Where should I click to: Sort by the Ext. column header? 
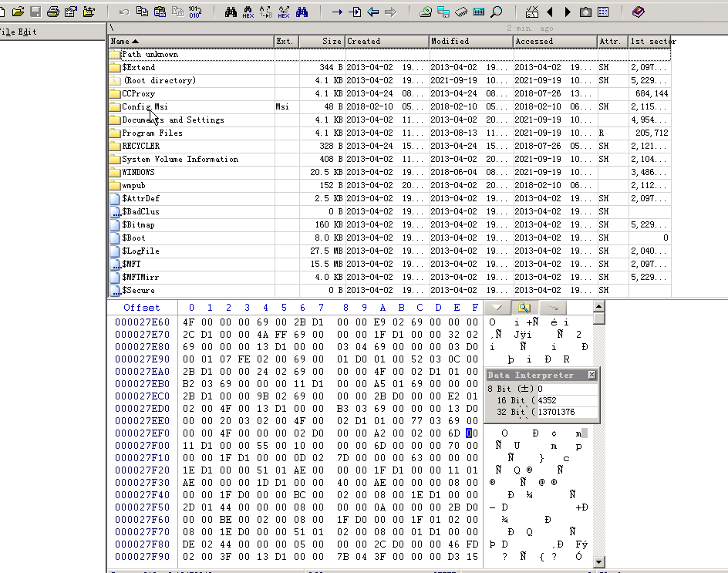(x=286, y=42)
